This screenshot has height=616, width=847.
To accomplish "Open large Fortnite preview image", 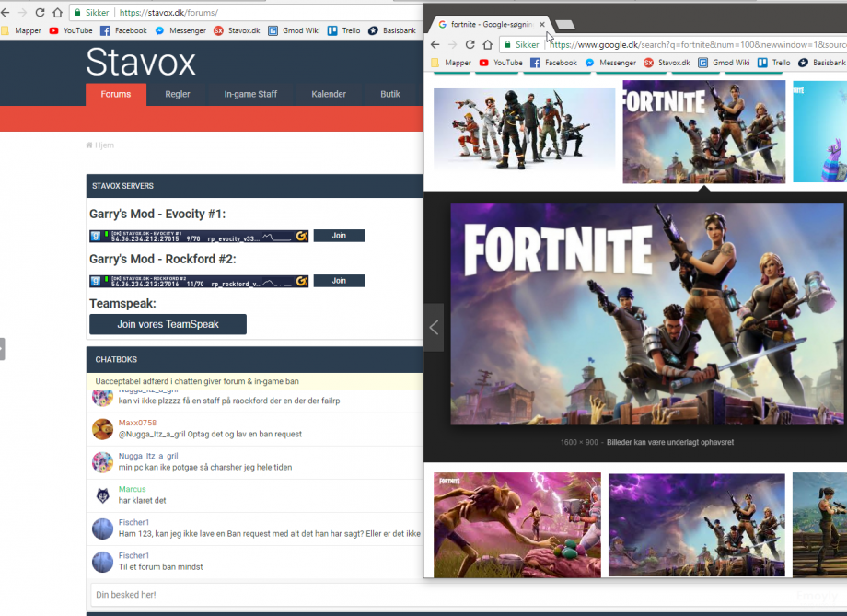I will [647, 315].
